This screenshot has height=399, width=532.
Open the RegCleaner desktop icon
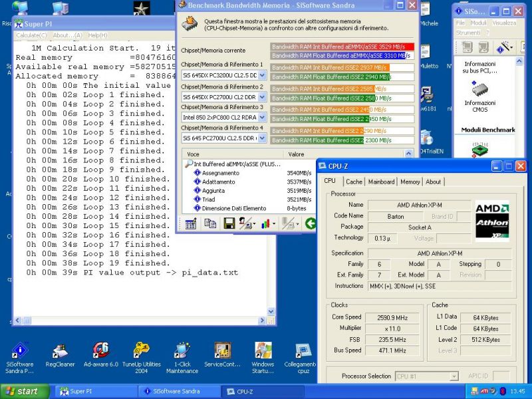60,351
